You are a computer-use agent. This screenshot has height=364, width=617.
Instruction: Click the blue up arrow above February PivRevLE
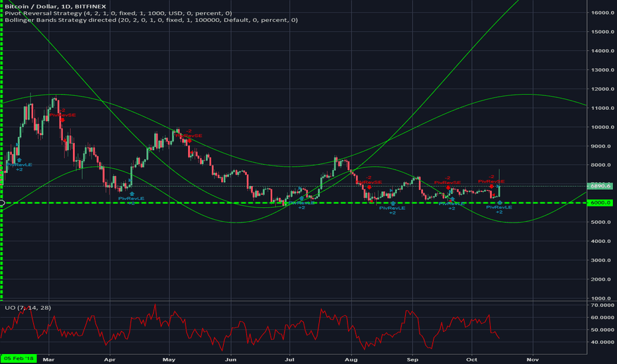pyautogui.click(x=19, y=159)
